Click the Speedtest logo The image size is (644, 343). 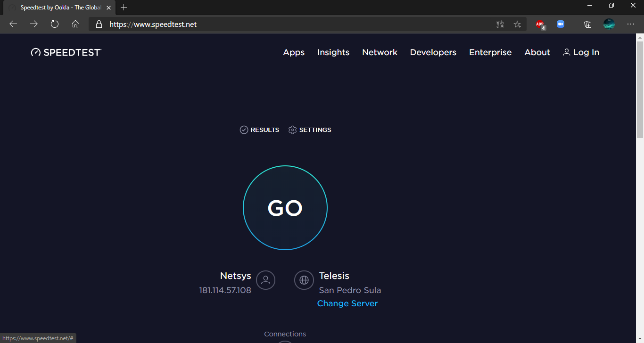click(x=66, y=52)
